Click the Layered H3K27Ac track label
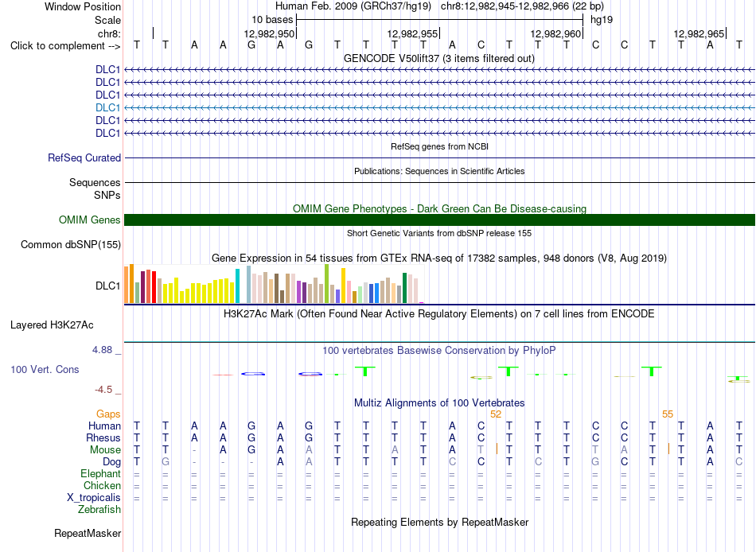Screen dimensions: 756x552 [x=52, y=325]
